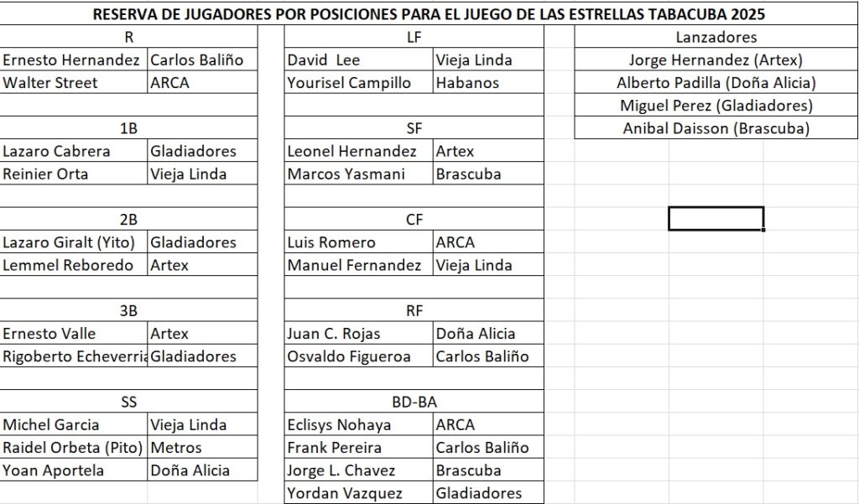Screen dimensions: 859x504
Task: Click the CF position header cell
Action: tap(414, 220)
